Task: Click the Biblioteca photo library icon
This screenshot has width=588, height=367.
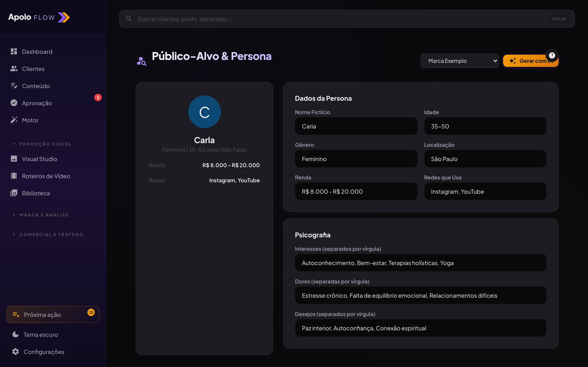Action: pyautogui.click(x=14, y=193)
